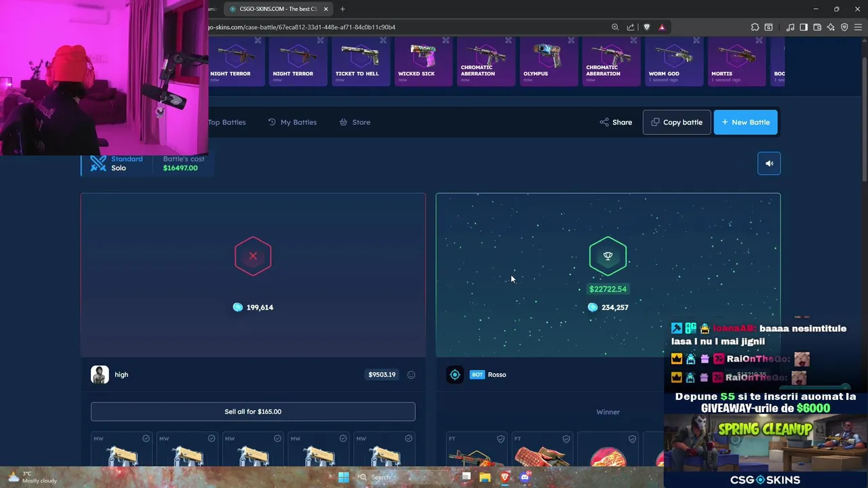The image size is (868, 488).
Task: Select the Mortis drop card
Action: point(736,62)
